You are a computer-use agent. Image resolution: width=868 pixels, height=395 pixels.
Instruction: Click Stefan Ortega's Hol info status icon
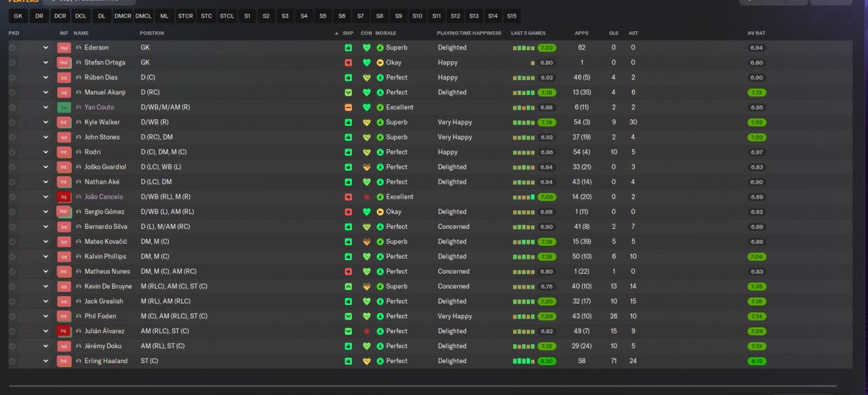(64, 62)
